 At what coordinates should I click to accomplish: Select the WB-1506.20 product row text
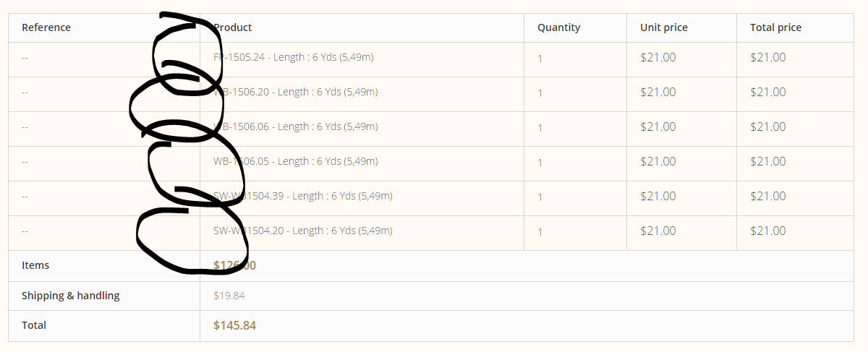coord(295,92)
